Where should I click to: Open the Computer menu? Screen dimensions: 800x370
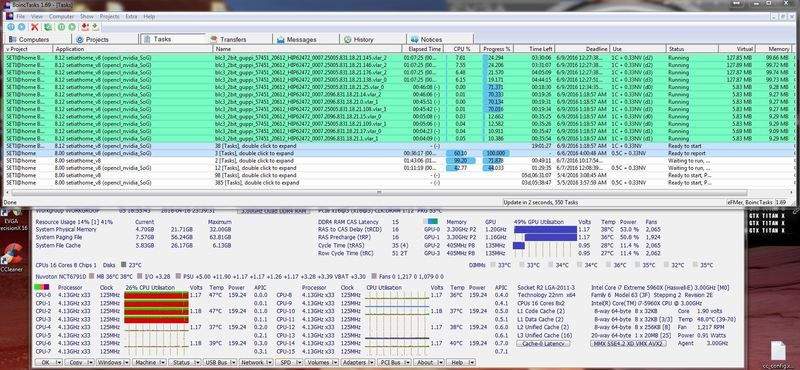[61, 17]
